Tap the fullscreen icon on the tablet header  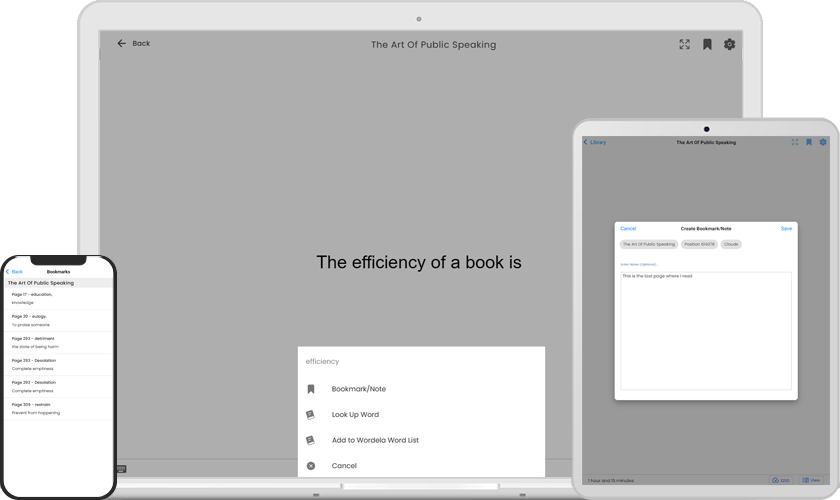794,142
